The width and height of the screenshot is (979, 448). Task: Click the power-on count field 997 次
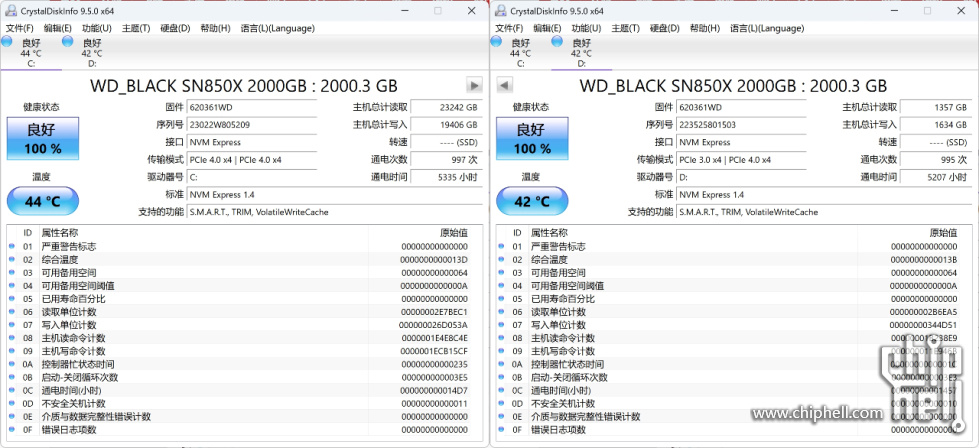coord(446,160)
